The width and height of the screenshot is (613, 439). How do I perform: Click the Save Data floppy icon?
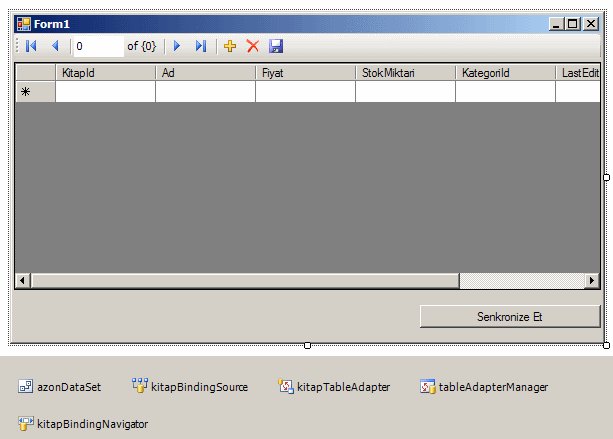(x=276, y=46)
